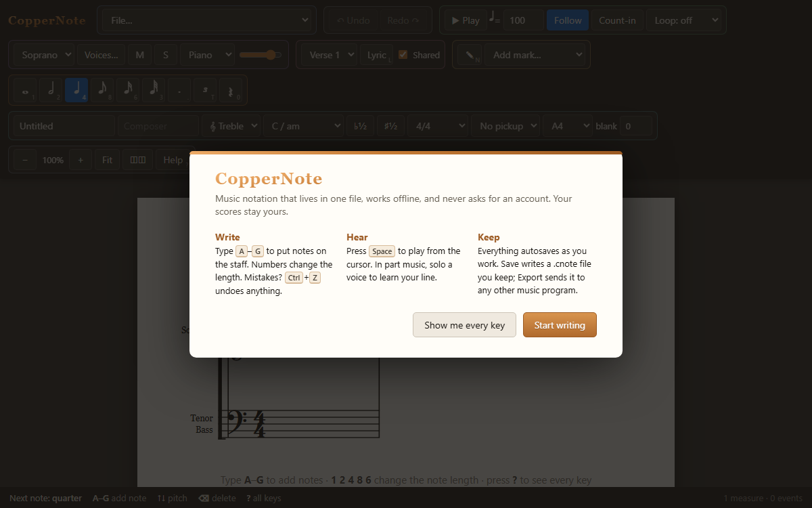Select the half note duration
The height and width of the screenshot is (508, 812).
click(51, 89)
